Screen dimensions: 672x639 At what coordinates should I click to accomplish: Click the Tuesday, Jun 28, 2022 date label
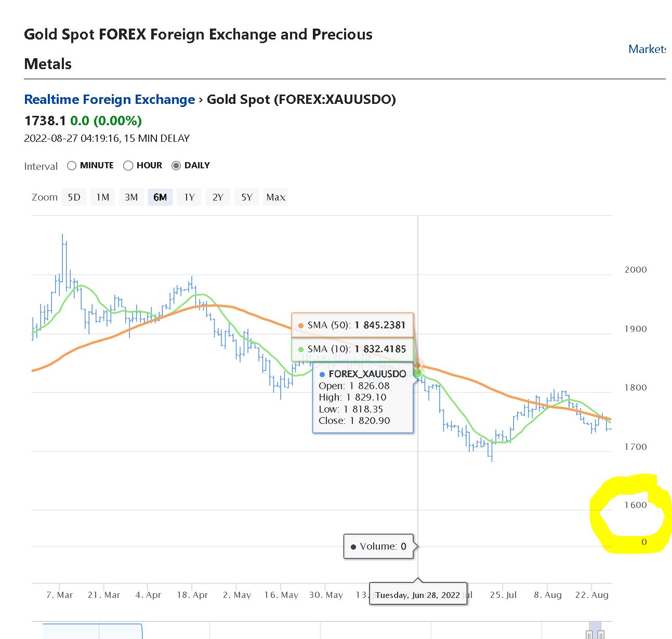click(x=418, y=595)
